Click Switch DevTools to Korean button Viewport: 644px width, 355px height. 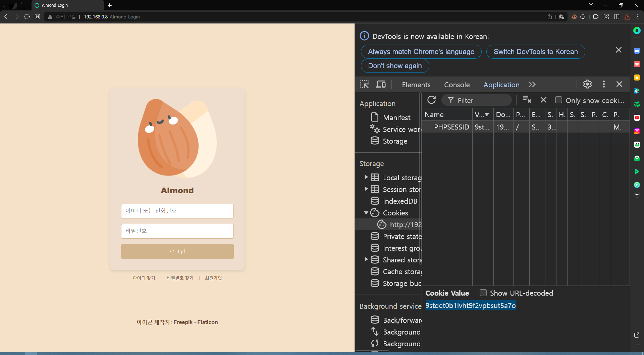536,52
